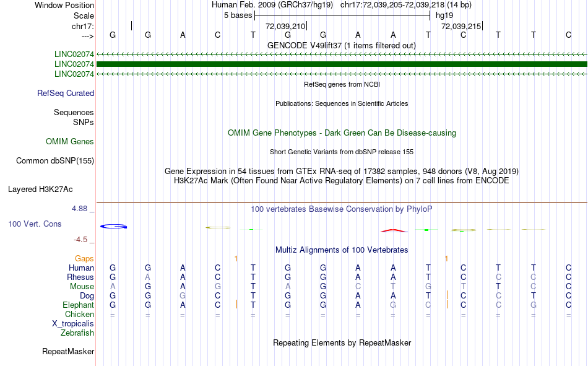
Task: Select the solid green LINC02074 exon bar
Action: (x=342, y=64)
